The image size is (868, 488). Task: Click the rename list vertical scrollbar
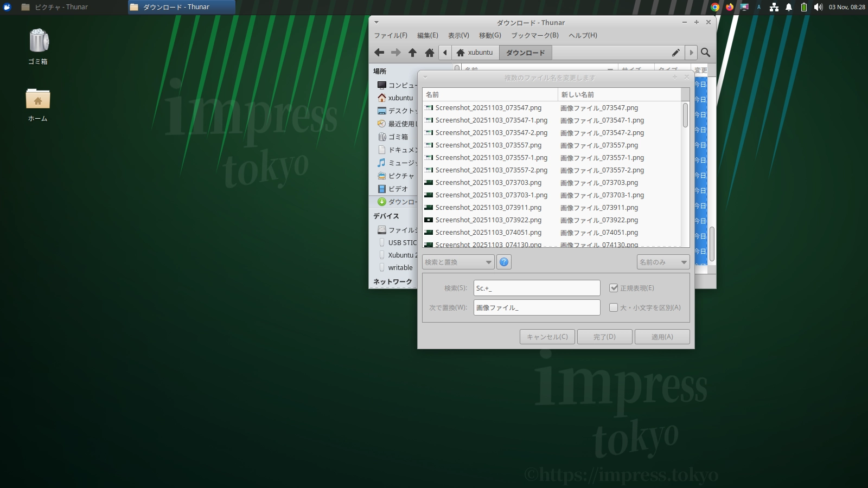click(685, 115)
